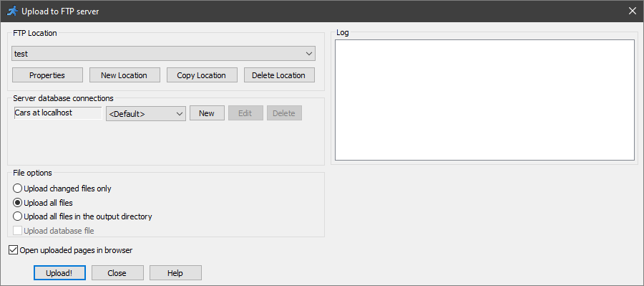Screen dimensions: 644x286
Task: Open Help for the upload dialog
Action: [175, 273]
